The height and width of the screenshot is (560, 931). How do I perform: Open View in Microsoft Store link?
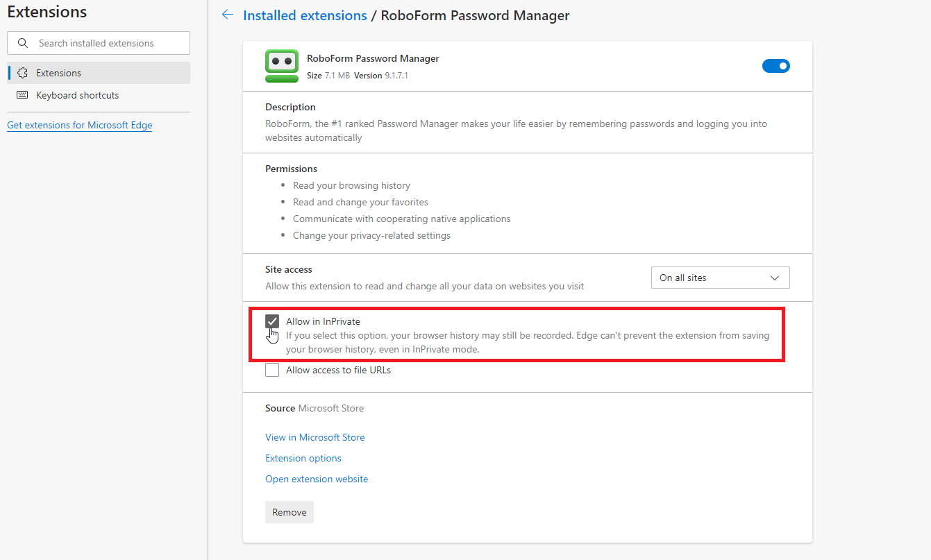pyautogui.click(x=314, y=437)
